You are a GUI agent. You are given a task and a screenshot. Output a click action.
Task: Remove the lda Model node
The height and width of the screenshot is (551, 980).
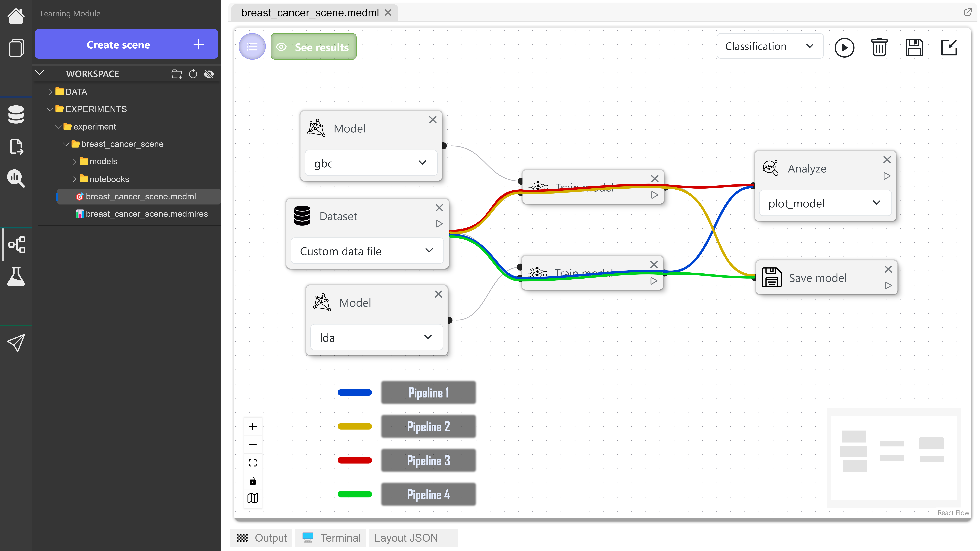tap(438, 294)
